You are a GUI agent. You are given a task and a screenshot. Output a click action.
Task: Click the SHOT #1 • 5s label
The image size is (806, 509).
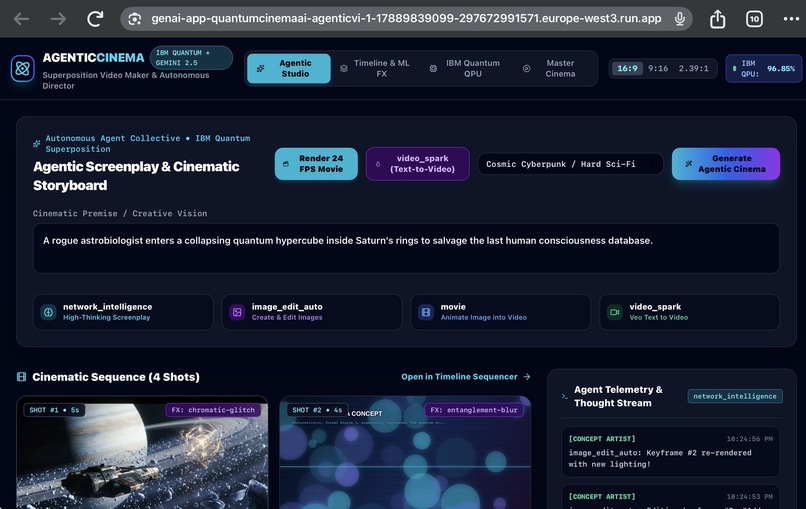pyautogui.click(x=54, y=410)
